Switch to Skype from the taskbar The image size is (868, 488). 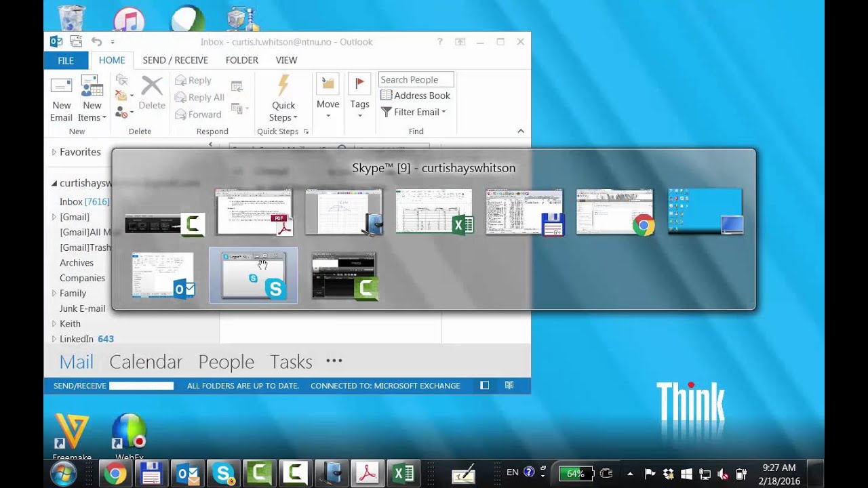click(223, 473)
